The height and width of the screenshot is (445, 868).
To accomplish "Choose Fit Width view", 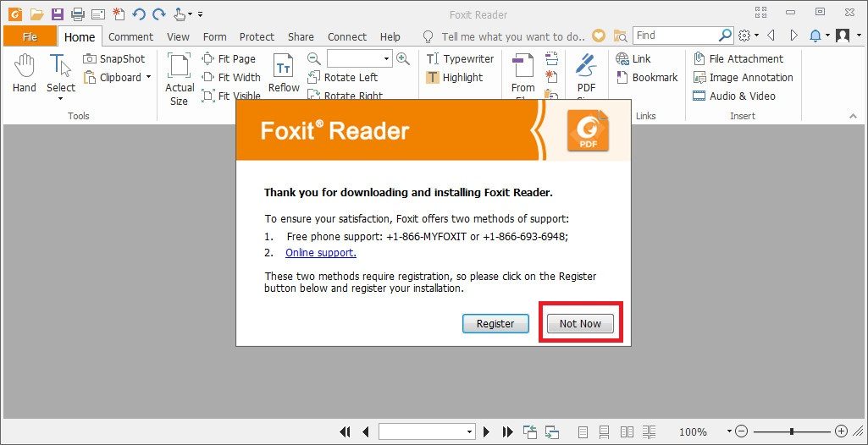I will [231, 77].
